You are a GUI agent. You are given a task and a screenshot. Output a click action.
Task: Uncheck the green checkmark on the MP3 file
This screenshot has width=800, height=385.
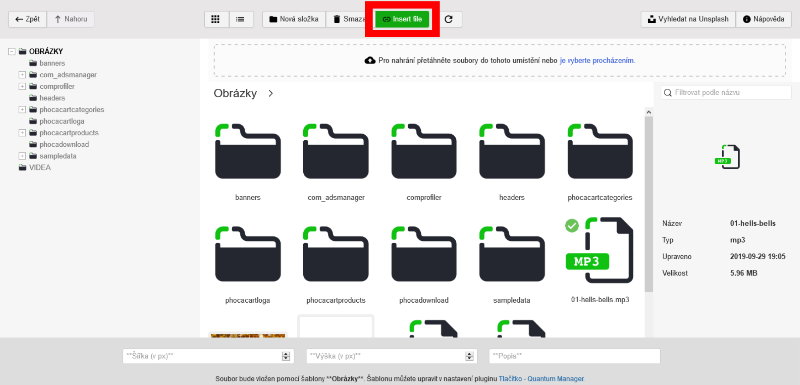pyautogui.click(x=572, y=225)
